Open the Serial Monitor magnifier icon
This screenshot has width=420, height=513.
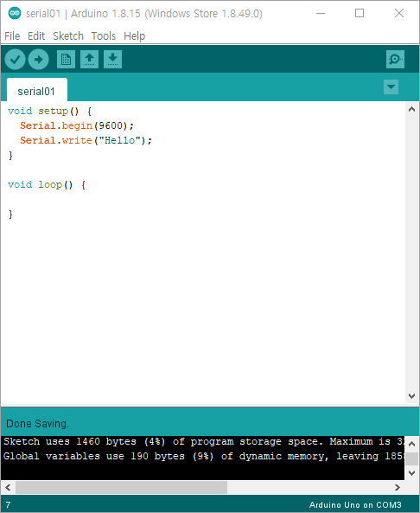click(x=395, y=59)
